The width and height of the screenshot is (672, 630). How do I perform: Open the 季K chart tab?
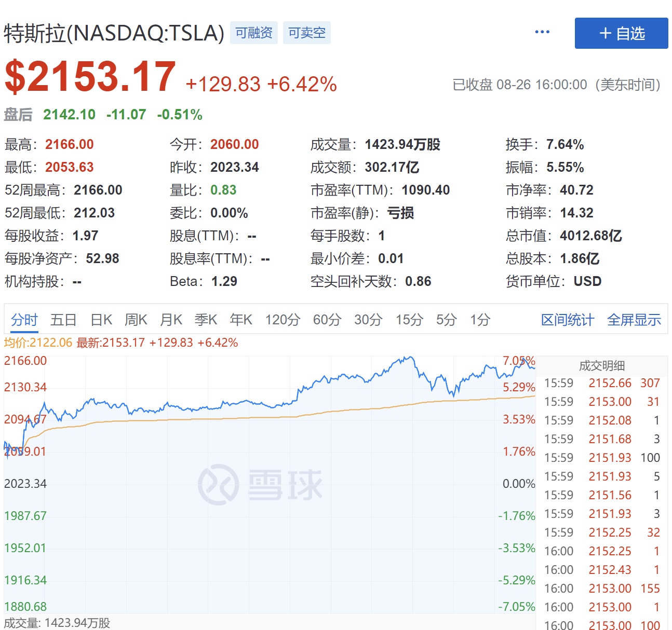pos(206,320)
